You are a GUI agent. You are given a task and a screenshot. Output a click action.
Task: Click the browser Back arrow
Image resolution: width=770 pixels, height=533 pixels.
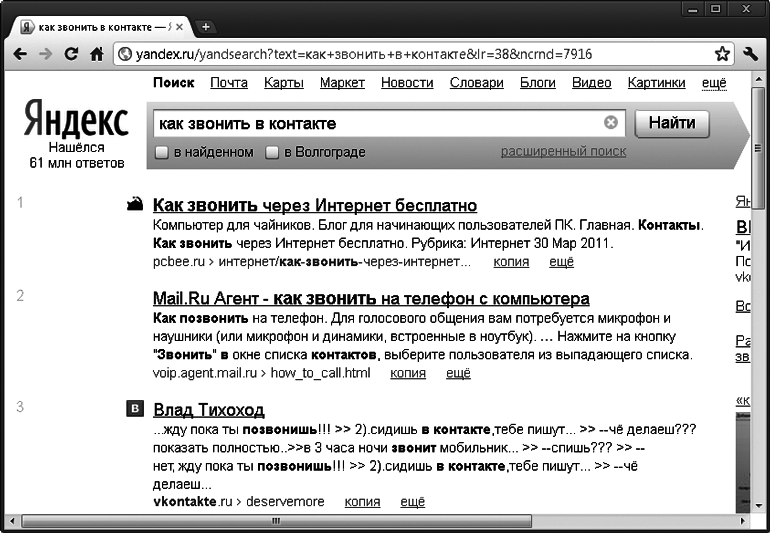coord(20,54)
